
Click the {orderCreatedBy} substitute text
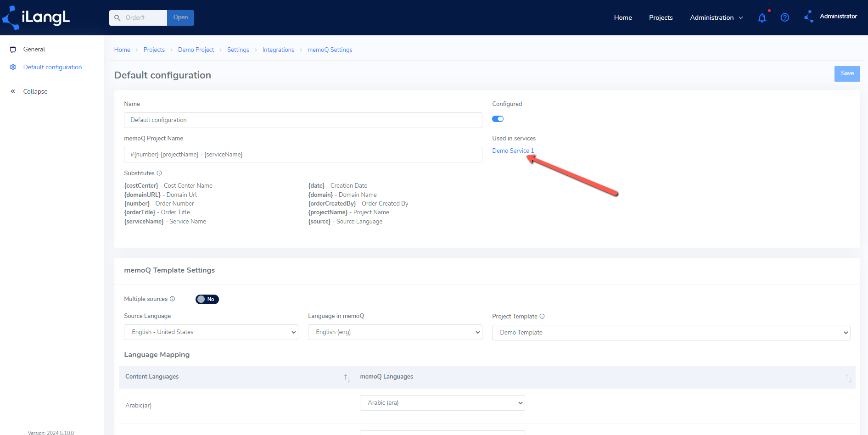point(332,204)
